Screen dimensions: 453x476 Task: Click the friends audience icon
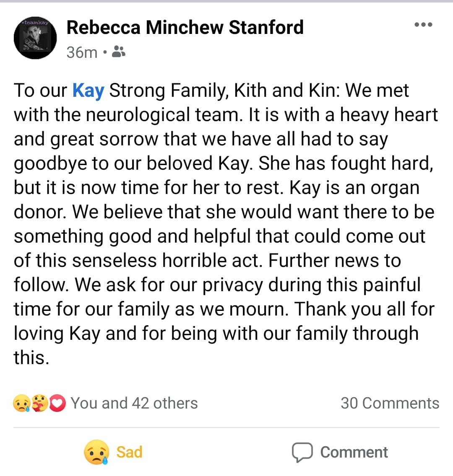coord(119,52)
